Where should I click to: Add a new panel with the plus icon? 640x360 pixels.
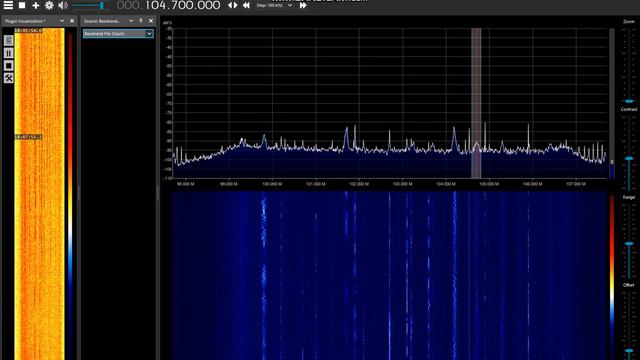(36, 5)
